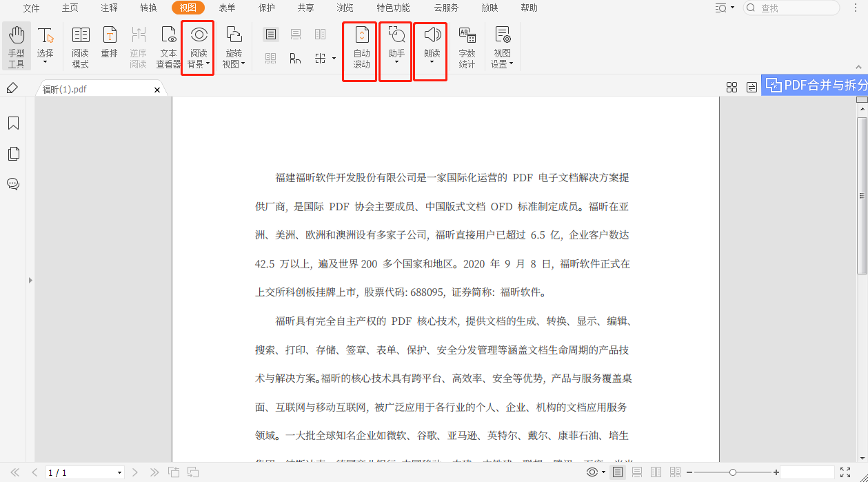Toggle single page view in status bar
868x482 pixels.
(x=618, y=472)
